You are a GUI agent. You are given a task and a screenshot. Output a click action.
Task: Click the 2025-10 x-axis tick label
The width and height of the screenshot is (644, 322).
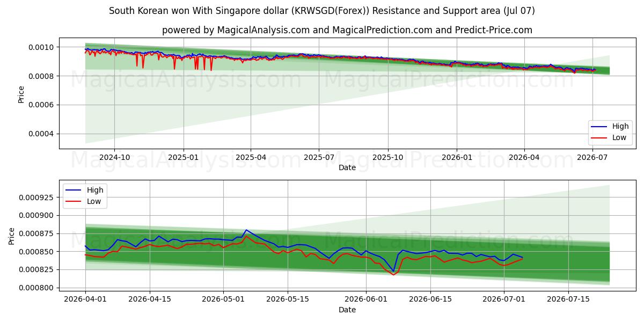click(x=388, y=158)
